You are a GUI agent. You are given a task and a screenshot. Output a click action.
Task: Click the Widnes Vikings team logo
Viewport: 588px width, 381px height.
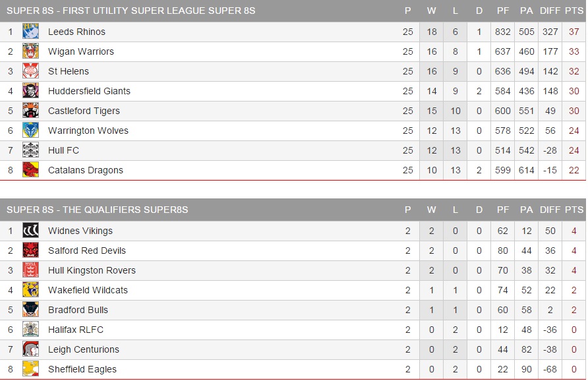click(x=30, y=231)
